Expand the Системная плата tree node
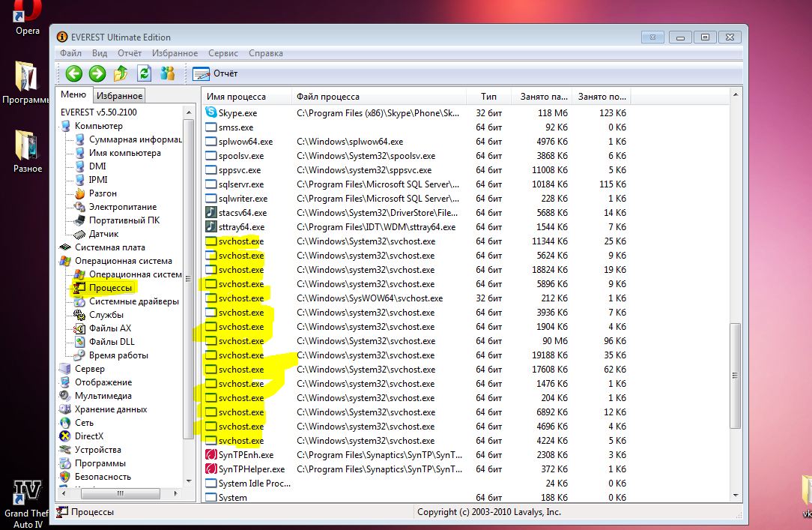This screenshot has height=530, width=812. [109, 247]
